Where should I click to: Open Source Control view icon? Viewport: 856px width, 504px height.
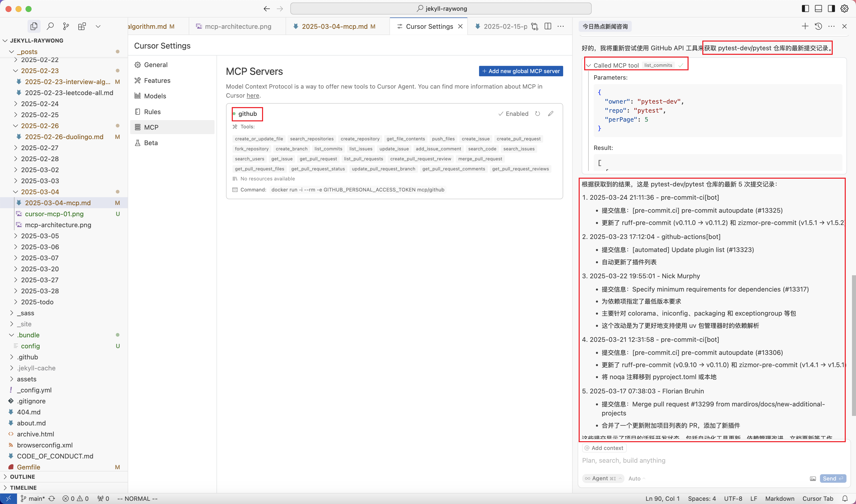click(66, 26)
